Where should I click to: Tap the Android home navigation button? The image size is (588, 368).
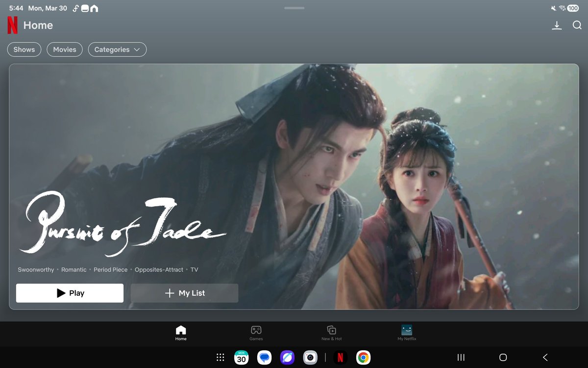(x=503, y=358)
